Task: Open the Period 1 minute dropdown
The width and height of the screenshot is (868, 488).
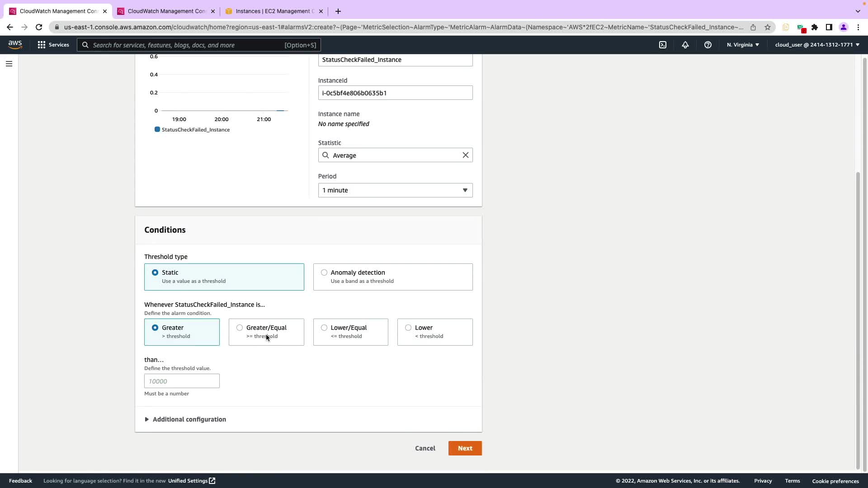Action: pos(395,190)
